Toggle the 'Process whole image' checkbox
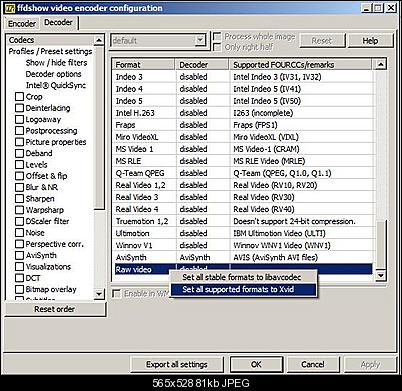The image size is (402, 391). click(x=217, y=36)
